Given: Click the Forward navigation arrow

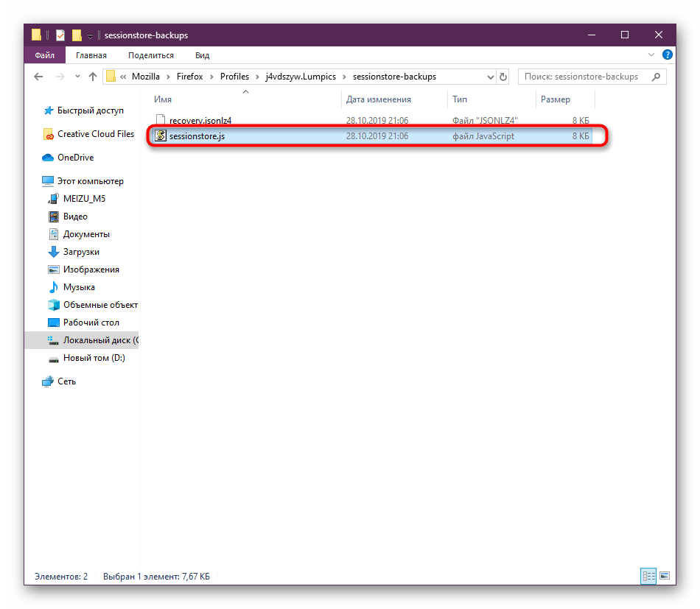Looking at the screenshot, I should (x=60, y=77).
